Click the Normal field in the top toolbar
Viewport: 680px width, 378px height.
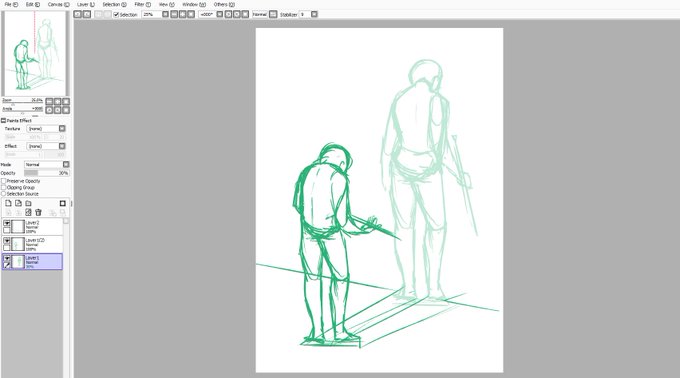(x=260, y=14)
